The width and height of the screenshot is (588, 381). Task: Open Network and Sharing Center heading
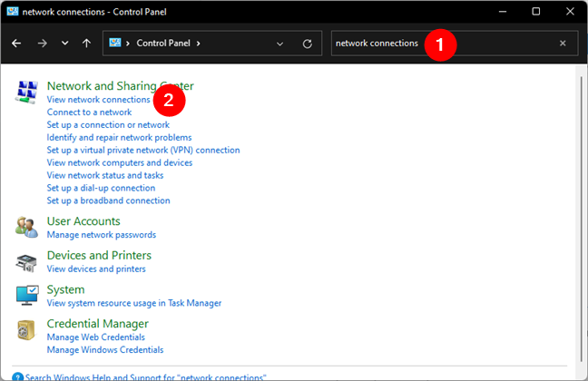[121, 86]
